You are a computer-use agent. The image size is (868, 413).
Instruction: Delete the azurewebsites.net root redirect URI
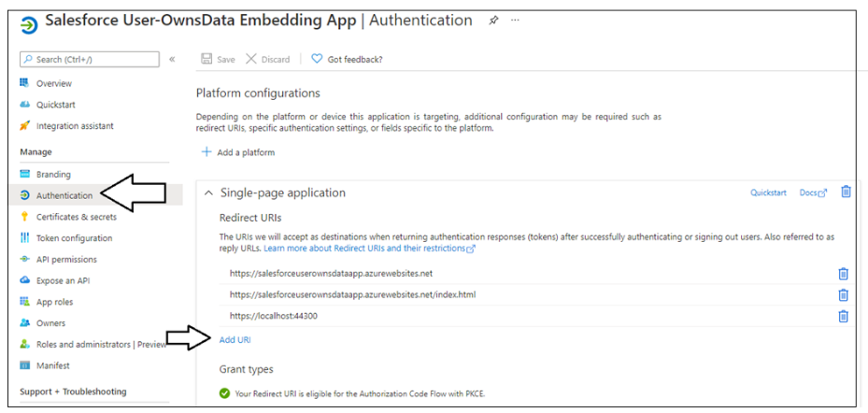843,274
